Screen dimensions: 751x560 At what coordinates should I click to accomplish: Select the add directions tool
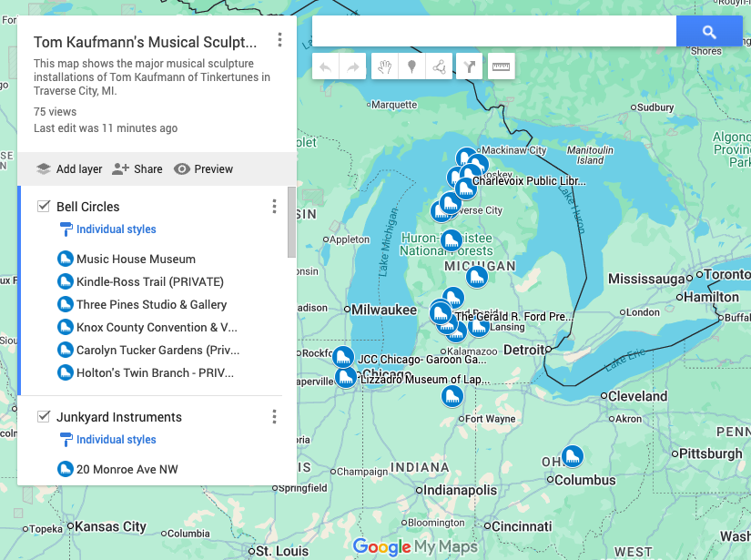click(470, 66)
